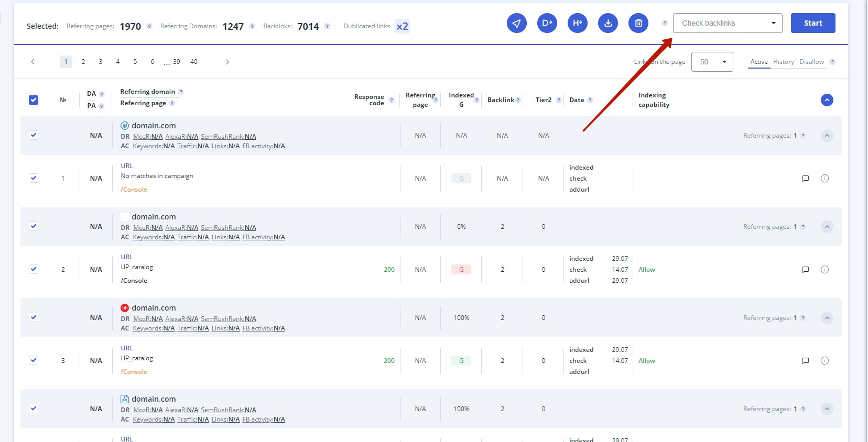This screenshot has height=442, width=868.
Task: Click Allow text in row 2
Action: pyautogui.click(x=647, y=270)
